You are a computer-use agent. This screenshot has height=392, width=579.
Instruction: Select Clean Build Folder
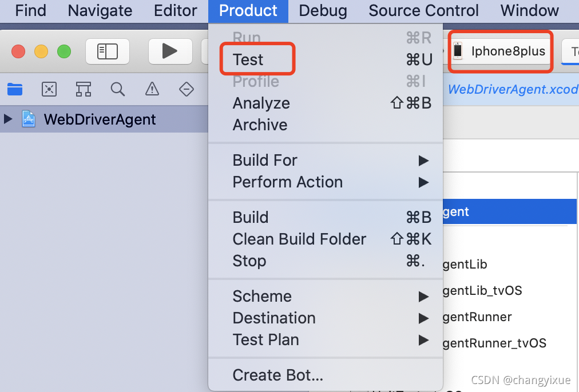tap(326, 239)
